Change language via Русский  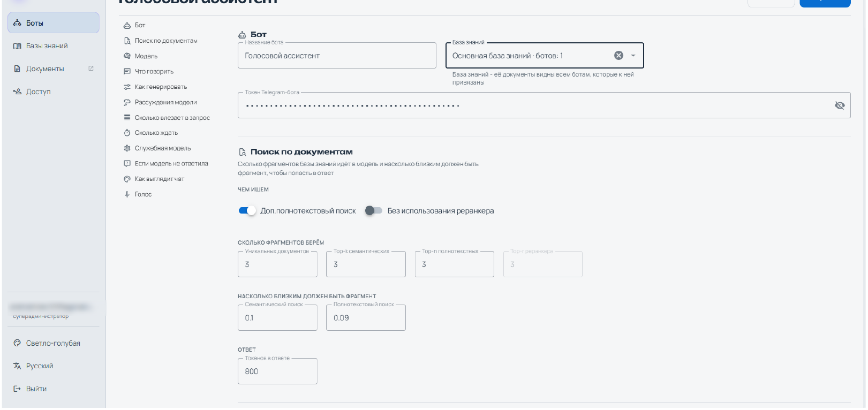point(54,366)
